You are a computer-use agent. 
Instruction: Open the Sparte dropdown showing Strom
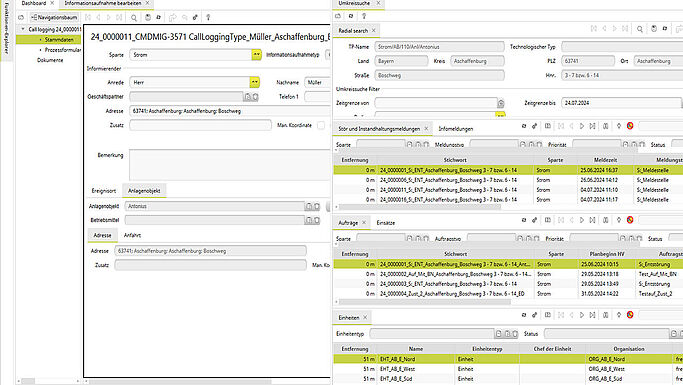(x=256, y=55)
